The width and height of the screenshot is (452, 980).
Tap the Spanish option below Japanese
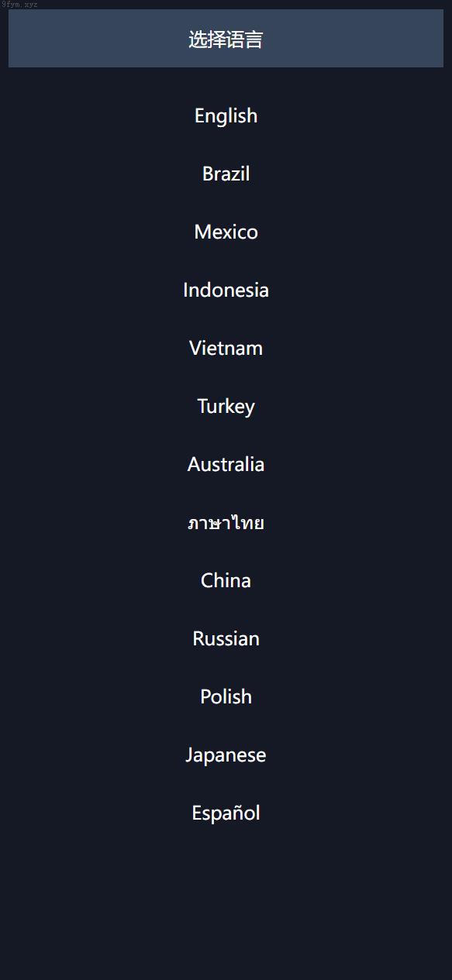226,813
